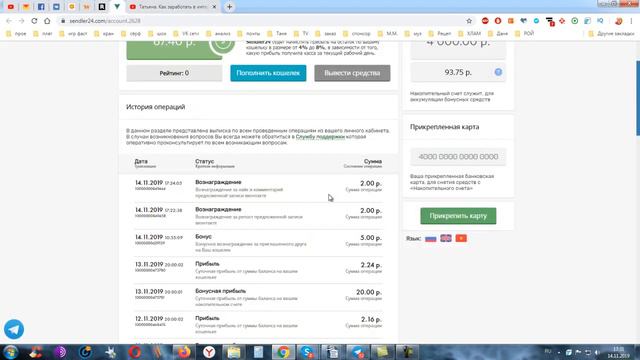Click the card number input field

458,157
